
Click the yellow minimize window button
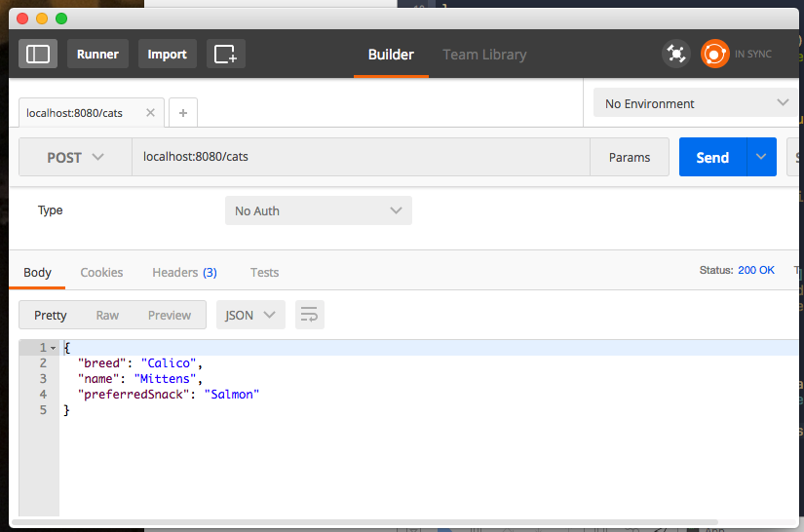(x=42, y=19)
